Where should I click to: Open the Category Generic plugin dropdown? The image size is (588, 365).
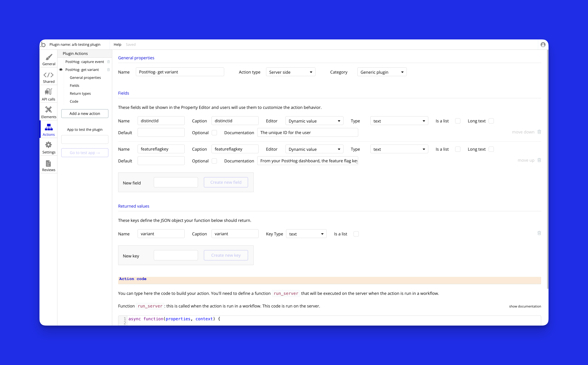point(382,72)
